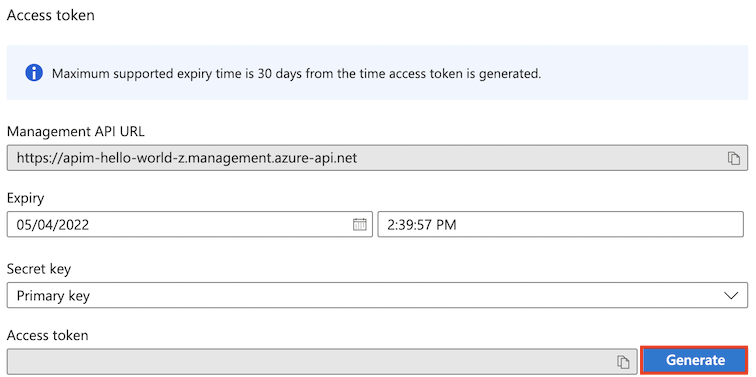Edit the expiry time 2:39:57 PM
The width and height of the screenshot is (756, 377).
(x=560, y=224)
